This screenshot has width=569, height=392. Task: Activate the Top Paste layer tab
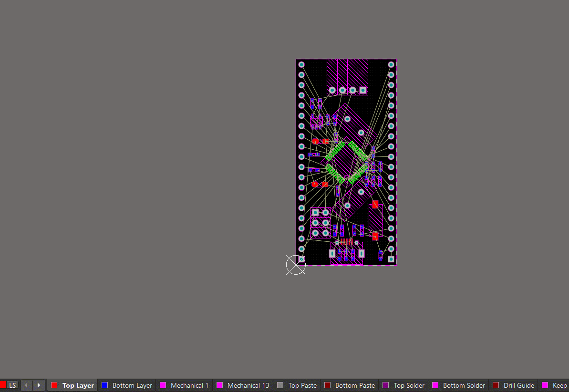click(x=297, y=385)
